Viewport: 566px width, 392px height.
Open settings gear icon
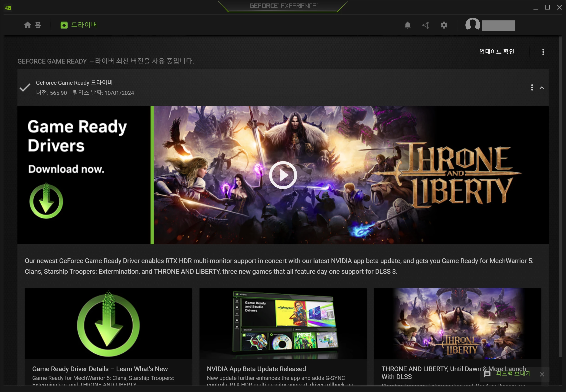coord(444,25)
